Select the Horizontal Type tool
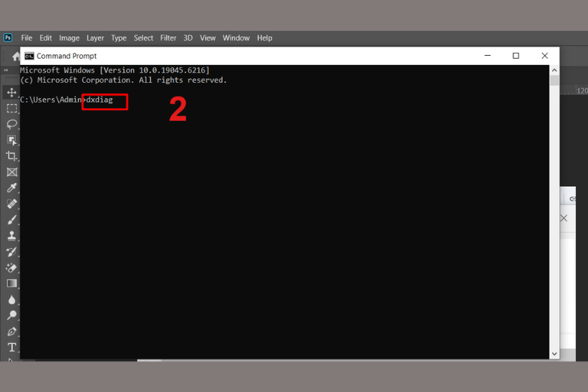 click(11, 348)
